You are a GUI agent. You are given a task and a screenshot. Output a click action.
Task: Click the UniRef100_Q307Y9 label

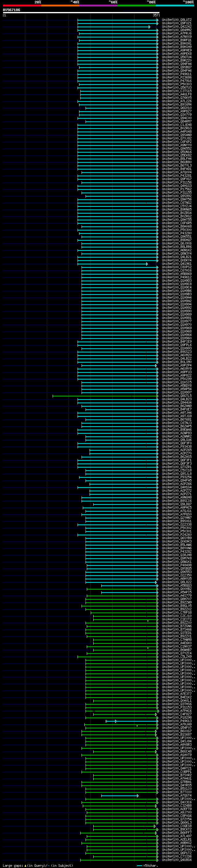[x=177, y=115]
